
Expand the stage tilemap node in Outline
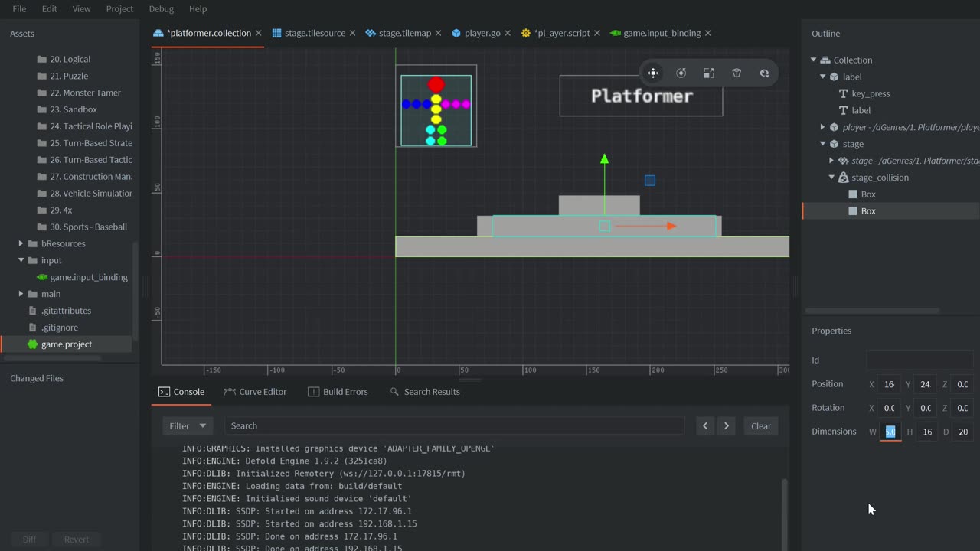(831, 161)
